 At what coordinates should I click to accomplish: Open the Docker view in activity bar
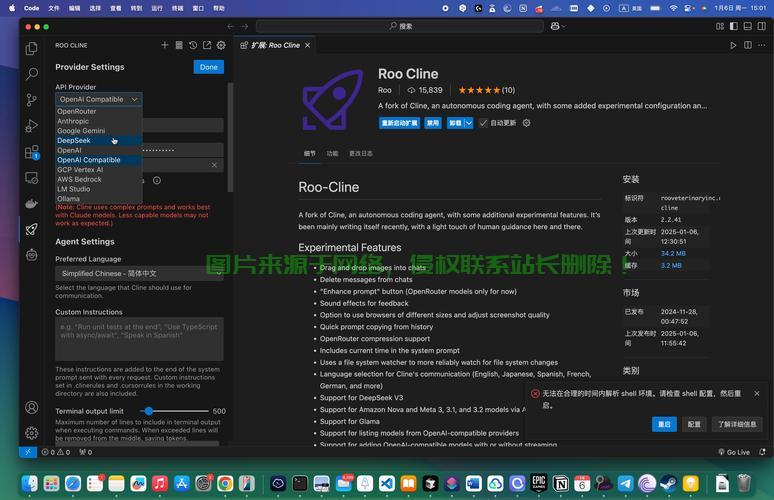point(32,203)
